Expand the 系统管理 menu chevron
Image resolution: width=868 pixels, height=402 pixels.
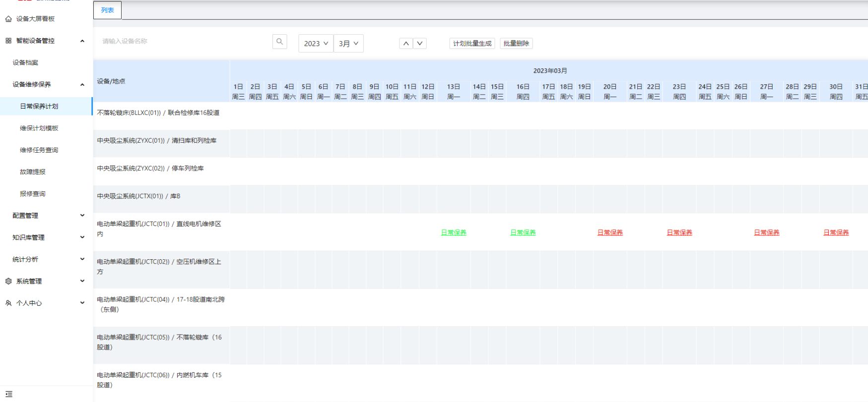pos(82,281)
